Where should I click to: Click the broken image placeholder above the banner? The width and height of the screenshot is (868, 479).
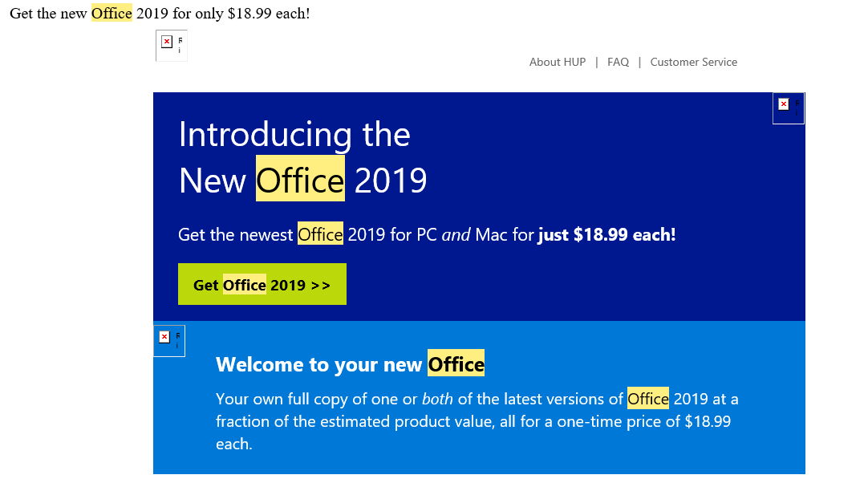click(172, 46)
